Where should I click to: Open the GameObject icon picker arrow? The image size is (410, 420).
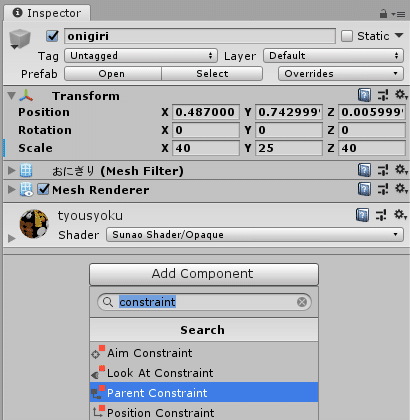[x=14, y=47]
